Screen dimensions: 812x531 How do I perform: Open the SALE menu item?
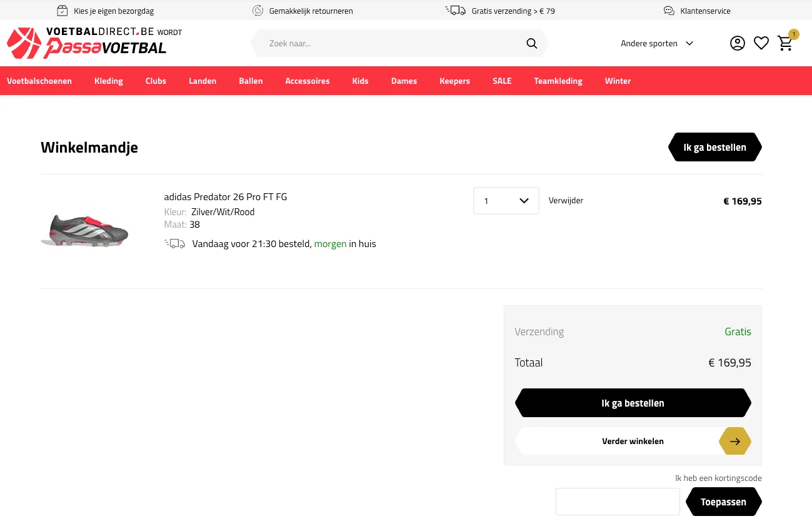[x=502, y=81]
